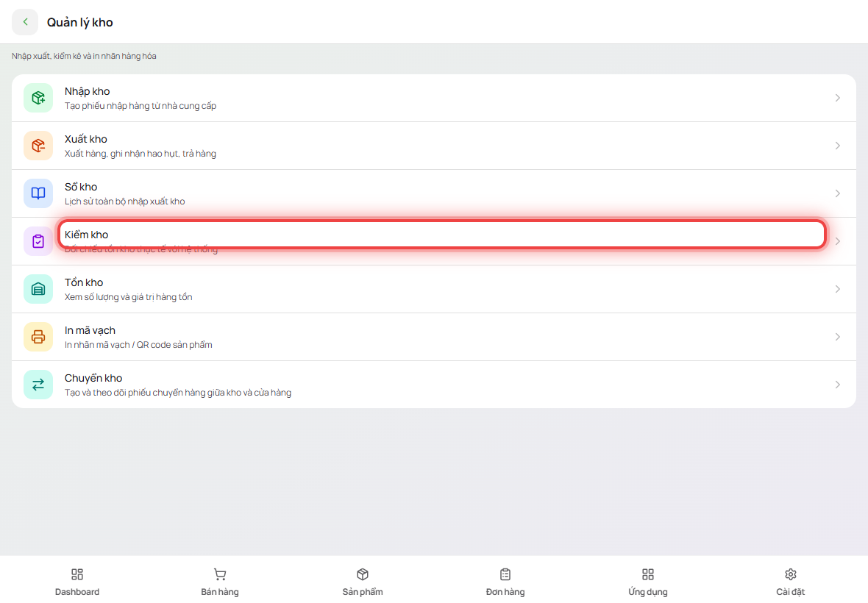The height and width of the screenshot is (603, 868).
Task: Click 'Tạo phiếu nhập hàng từ nhà cung cấp'
Action: point(140,106)
